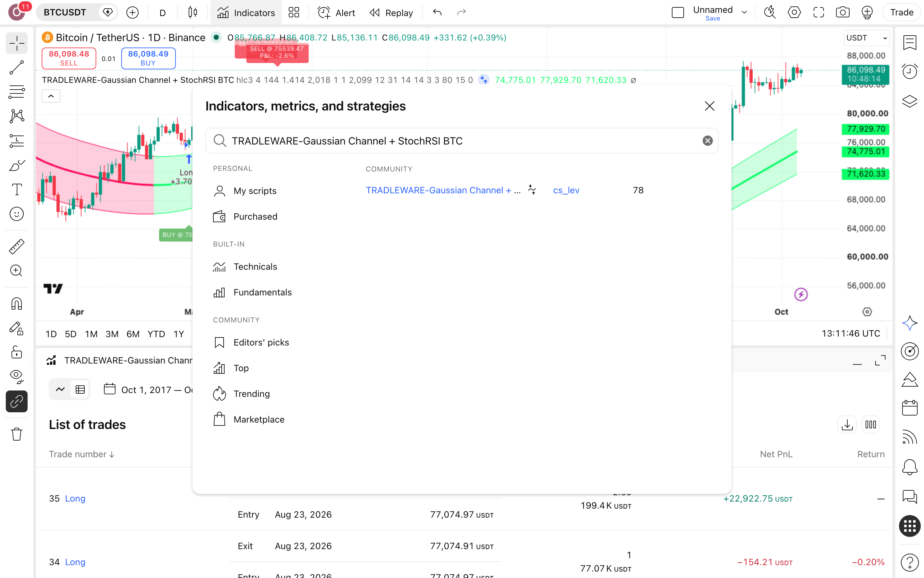Image resolution: width=924 pixels, height=578 pixels.
Task: Open the help center question icon
Action: pyautogui.click(x=910, y=562)
